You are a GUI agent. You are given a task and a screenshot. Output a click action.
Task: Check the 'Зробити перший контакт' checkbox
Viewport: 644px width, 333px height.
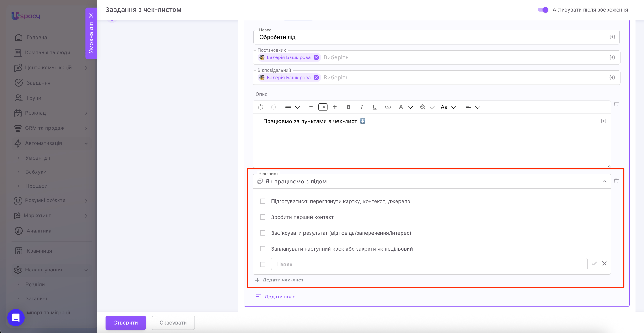point(263,217)
